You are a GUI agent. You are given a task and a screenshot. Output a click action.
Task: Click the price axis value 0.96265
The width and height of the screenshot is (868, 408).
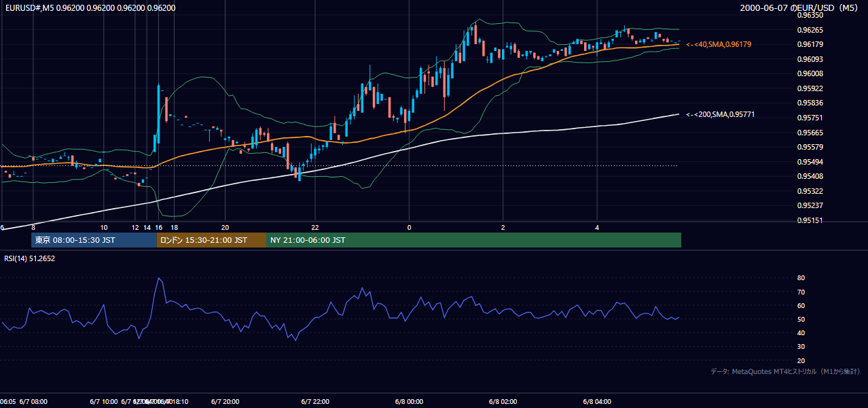coord(810,30)
